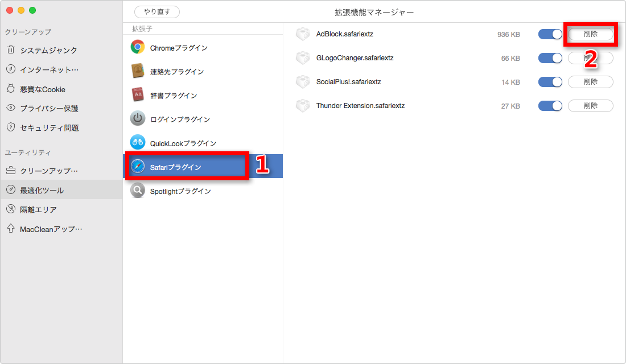
Task: Delete SocialPlus!.safariextz with 削除 button
Action: pos(591,82)
